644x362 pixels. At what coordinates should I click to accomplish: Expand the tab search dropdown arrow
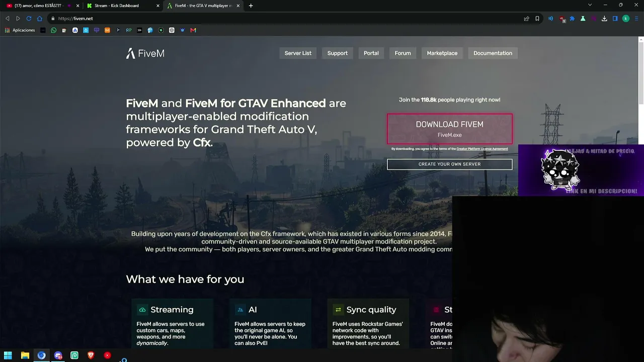click(590, 5)
